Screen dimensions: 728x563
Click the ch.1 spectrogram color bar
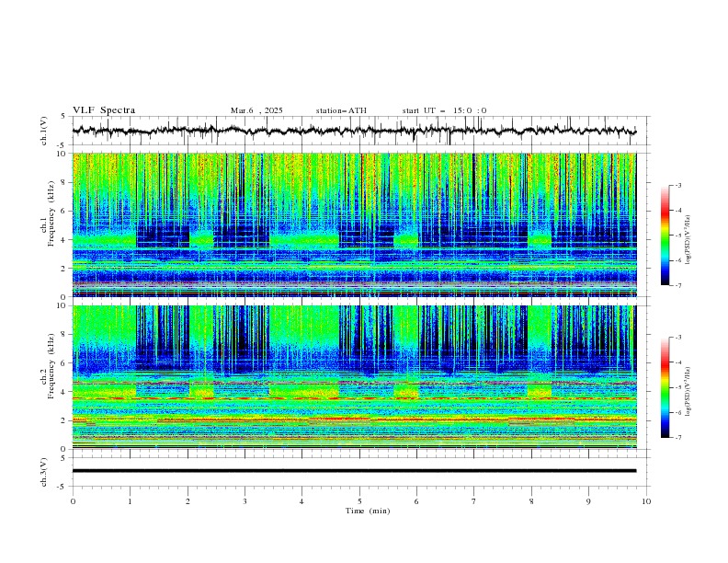click(x=665, y=236)
